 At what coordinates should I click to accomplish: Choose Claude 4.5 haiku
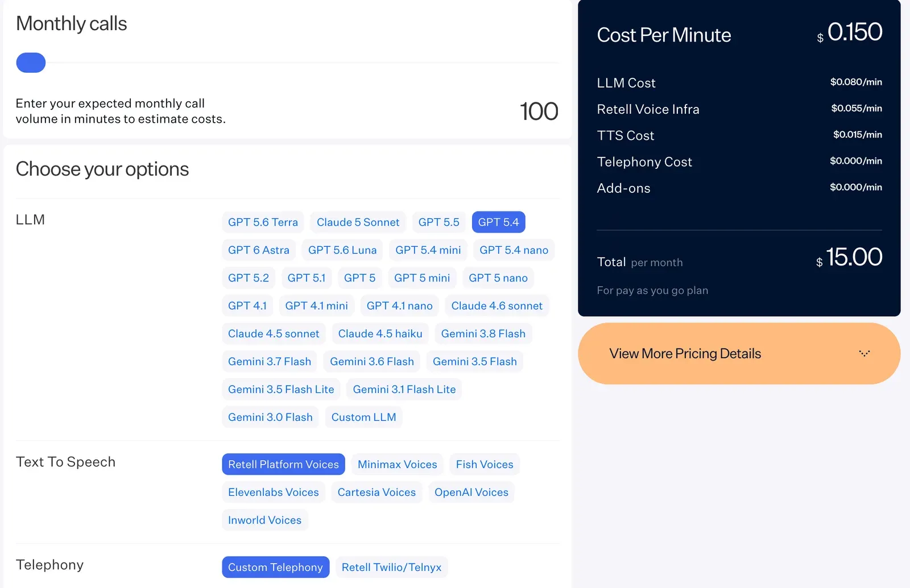[x=380, y=334]
